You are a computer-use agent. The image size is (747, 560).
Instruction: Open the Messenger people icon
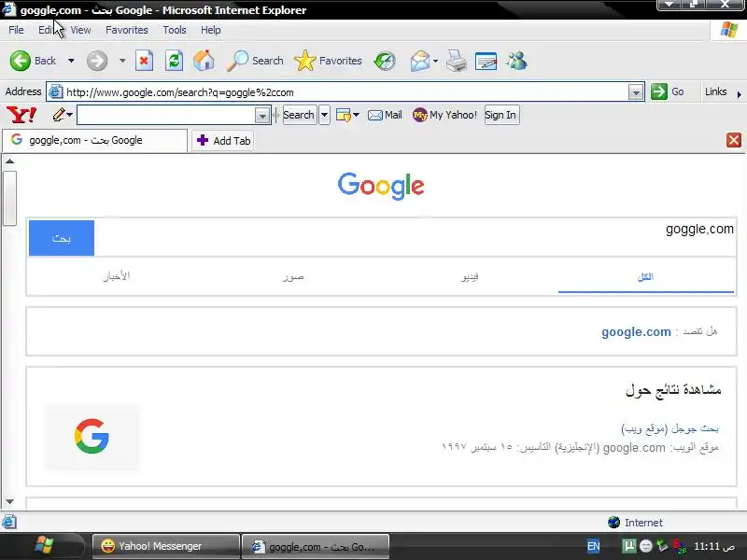coord(516,61)
